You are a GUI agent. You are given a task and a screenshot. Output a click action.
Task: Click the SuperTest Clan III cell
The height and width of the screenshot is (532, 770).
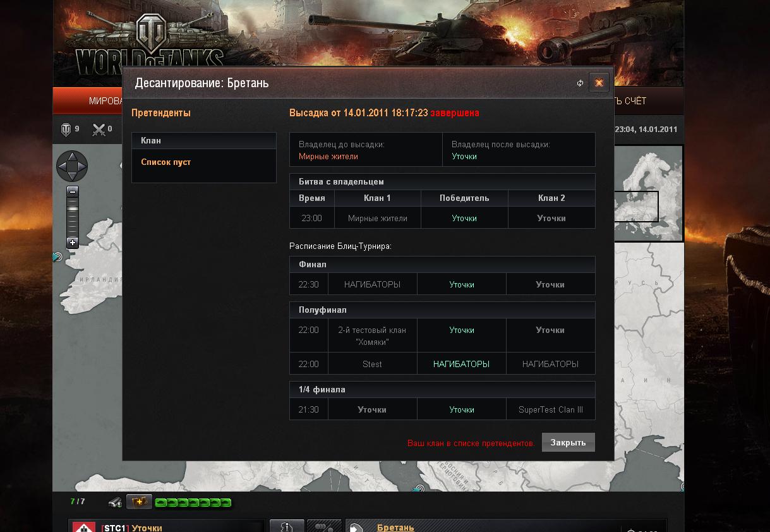(551, 409)
